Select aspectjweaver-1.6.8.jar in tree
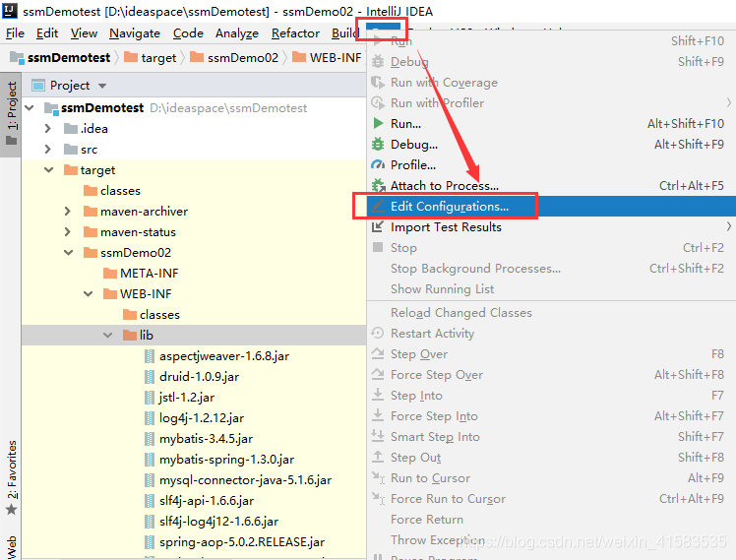This screenshot has width=736, height=560. tap(224, 356)
